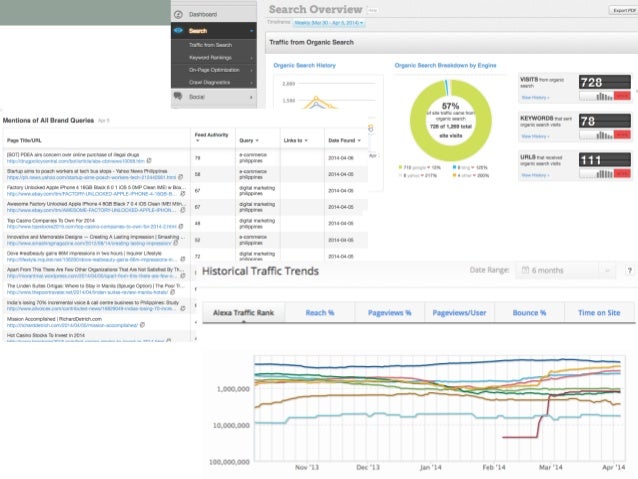Click copy icon beside Linden Suites URL
This screenshot has height=479, width=638.
pyautogui.click(x=173, y=292)
